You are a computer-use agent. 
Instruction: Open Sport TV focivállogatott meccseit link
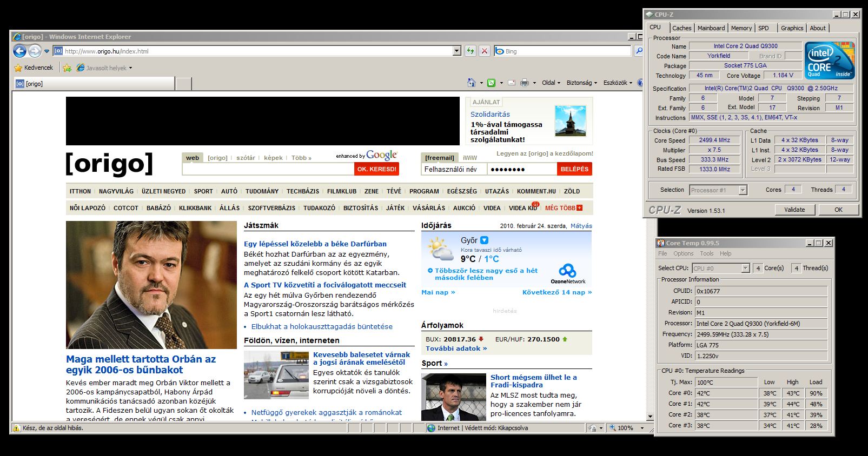pos(325,285)
